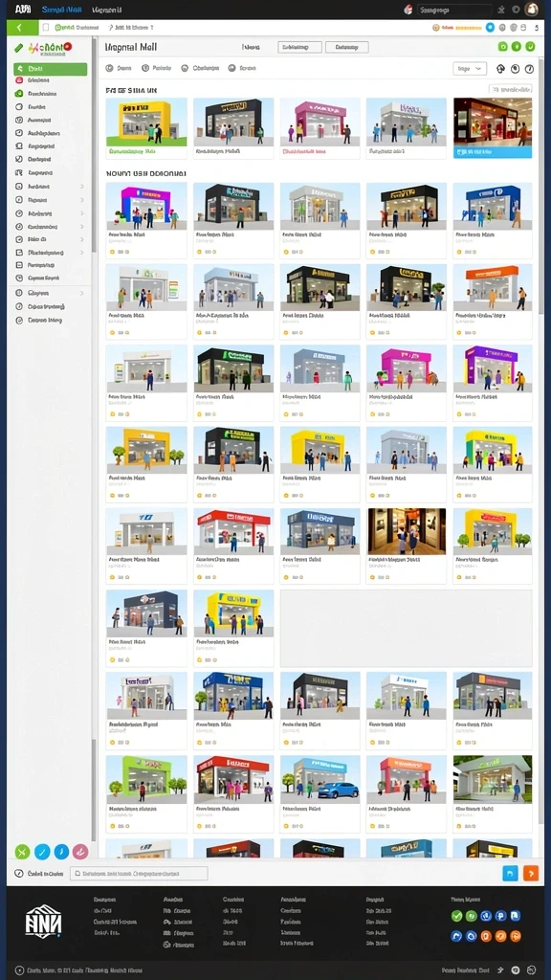Click the green round X button in sidebar

click(23, 851)
